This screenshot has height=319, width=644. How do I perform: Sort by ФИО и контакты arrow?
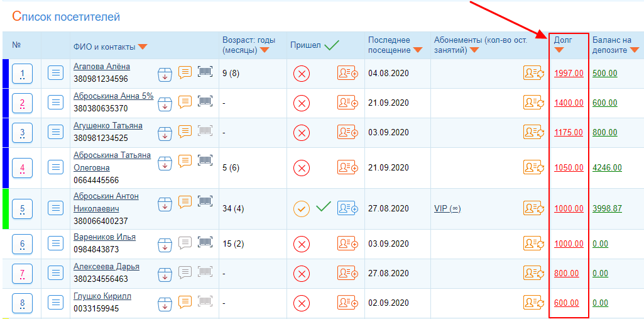click(x=143, y=47)
